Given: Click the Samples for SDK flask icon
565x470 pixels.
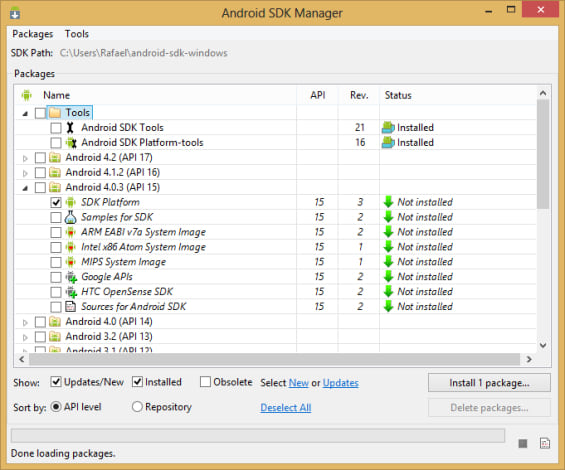Looking at the screenshot, I should pos(71,217).
